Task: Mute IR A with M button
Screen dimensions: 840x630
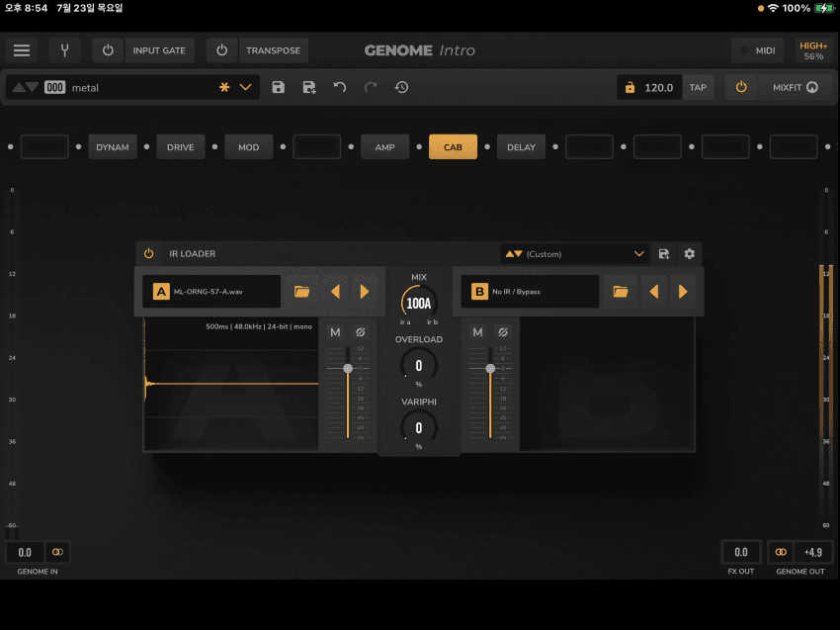Action: click(x=335, y=332)
